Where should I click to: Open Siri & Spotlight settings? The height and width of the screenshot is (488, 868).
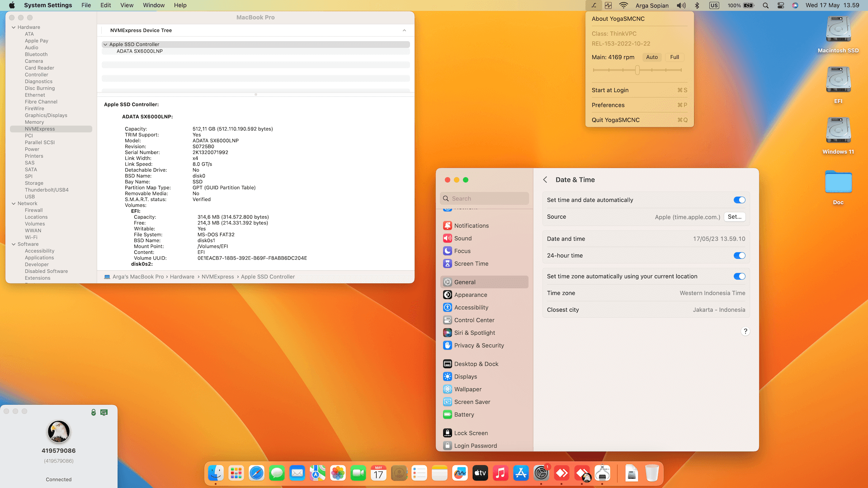pos(474,333)
